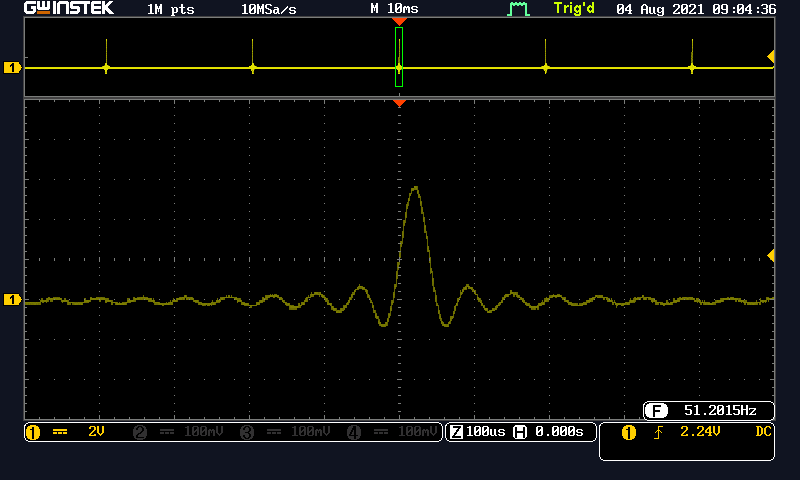
Task: Click the channel 1 ground marker in the zoom window
Action: tap(13, 300)
